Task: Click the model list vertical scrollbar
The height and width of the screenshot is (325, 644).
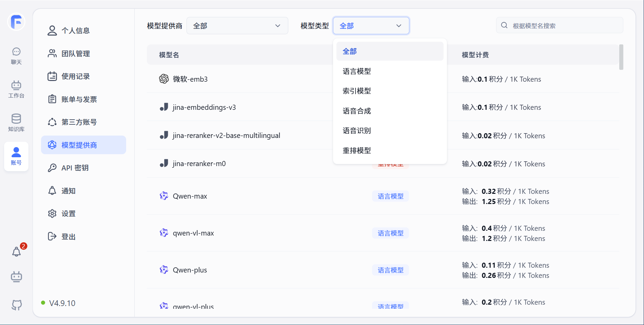Action: pos(621,57)
